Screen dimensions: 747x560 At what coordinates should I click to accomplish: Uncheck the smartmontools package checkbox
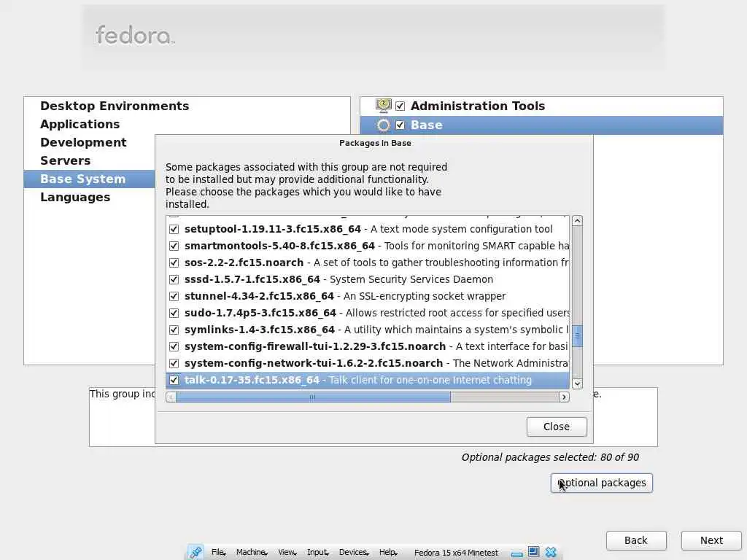174,246
